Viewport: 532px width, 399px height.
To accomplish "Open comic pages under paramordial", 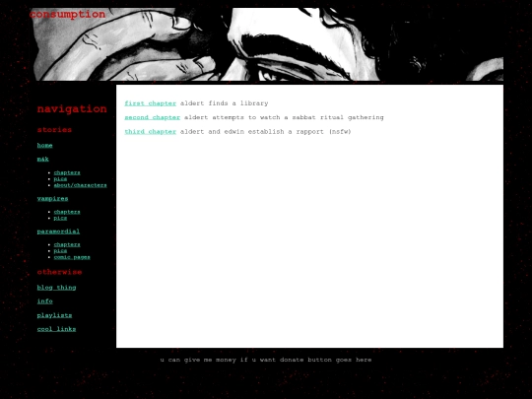I will coord(72,257).
